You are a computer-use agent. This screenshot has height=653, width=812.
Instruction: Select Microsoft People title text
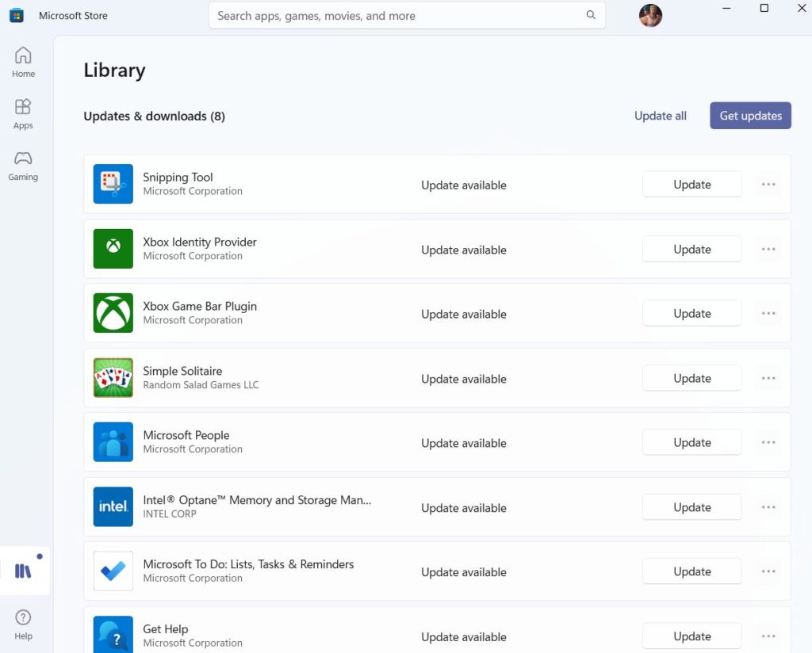[186, 434]
